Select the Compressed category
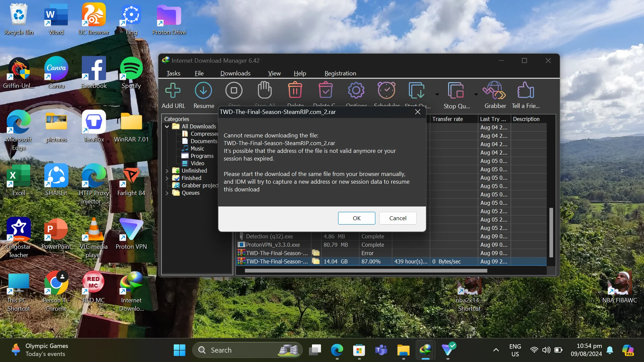 [x=200, y=134]
